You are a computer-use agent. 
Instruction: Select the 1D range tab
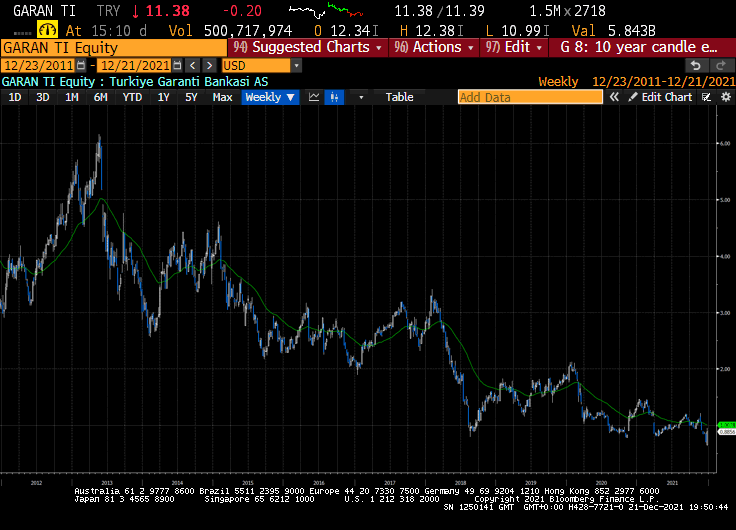point(15,97)
